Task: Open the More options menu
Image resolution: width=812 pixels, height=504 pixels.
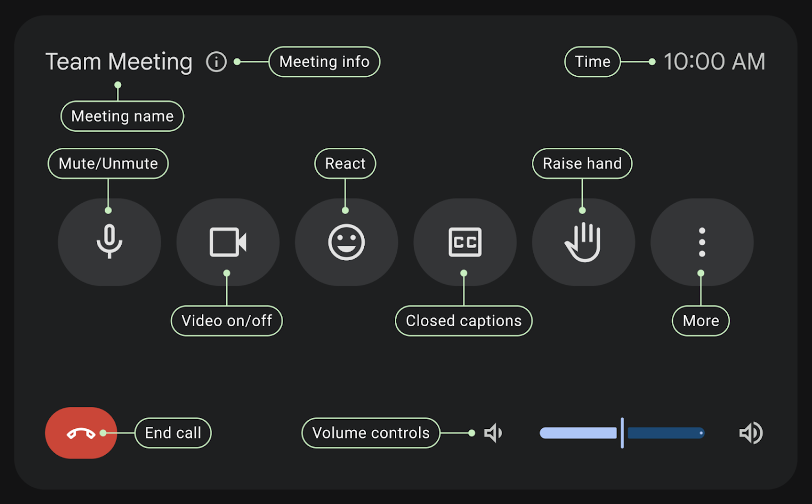Action: click(701, 242)
